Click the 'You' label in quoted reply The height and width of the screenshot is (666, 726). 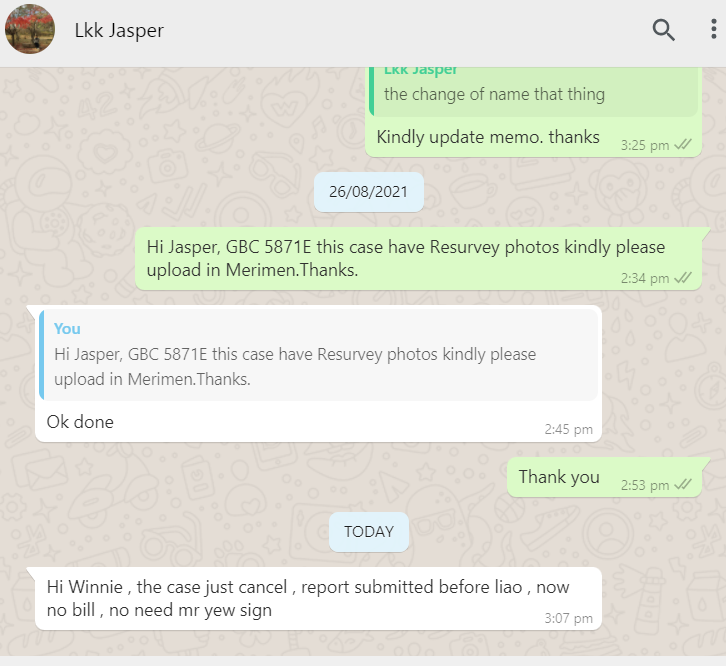(67, 329)
